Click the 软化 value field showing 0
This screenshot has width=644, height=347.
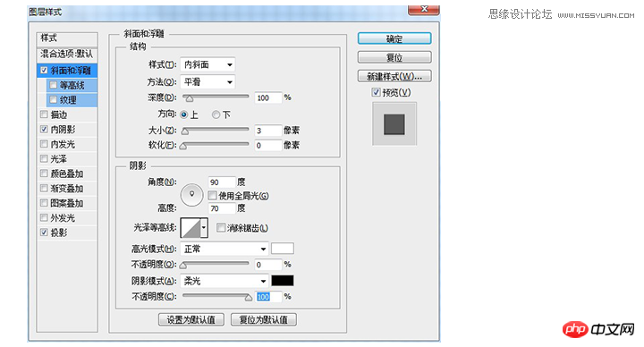pos(268,145)
